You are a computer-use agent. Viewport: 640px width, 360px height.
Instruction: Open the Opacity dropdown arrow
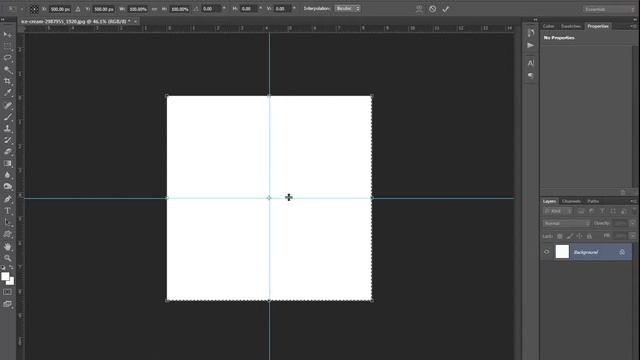click(633, 223)
